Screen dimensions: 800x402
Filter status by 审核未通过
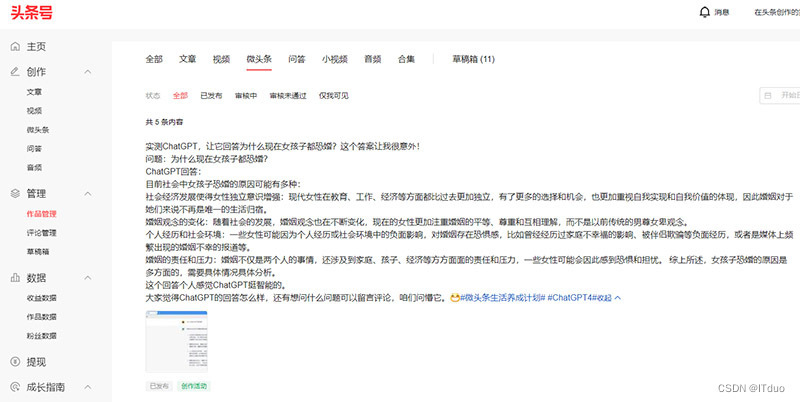288,95
